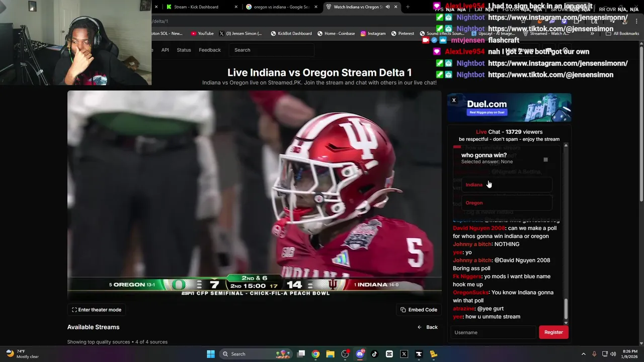The height and width of the screenshot is (362, 644).
Task: Open the API page link
Action: tap(165, 50)
